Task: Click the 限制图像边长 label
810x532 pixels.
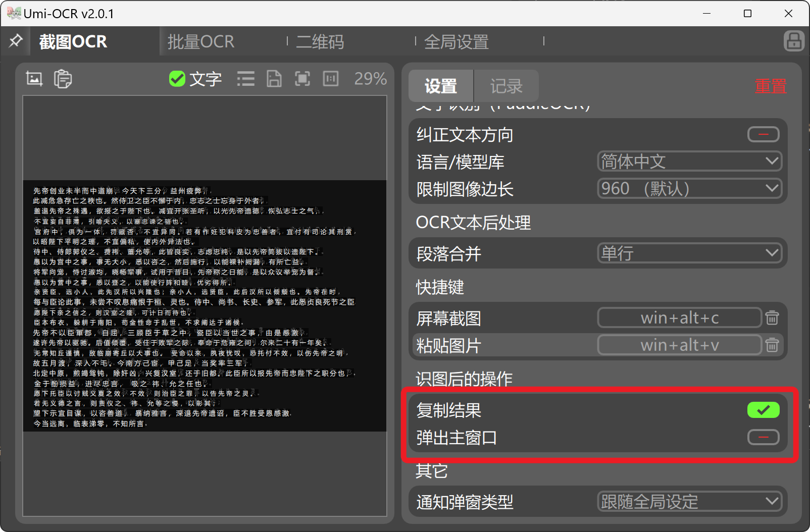Action: [465, 189]
